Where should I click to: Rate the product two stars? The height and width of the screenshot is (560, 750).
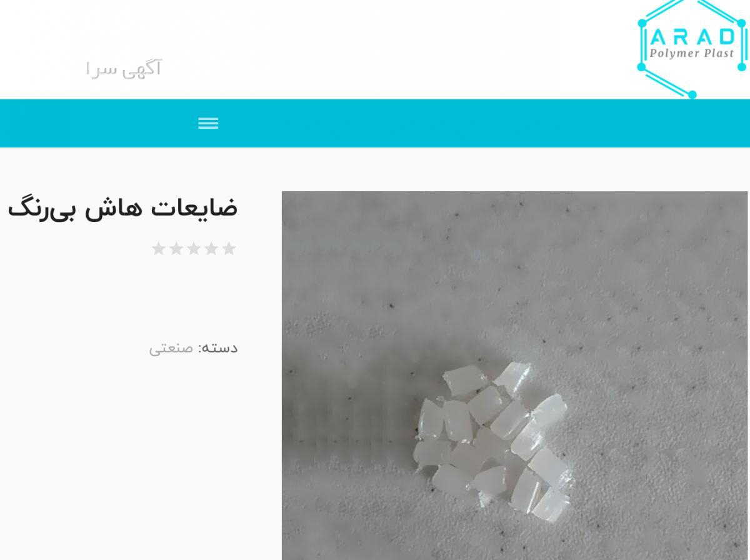coord(211,249)
